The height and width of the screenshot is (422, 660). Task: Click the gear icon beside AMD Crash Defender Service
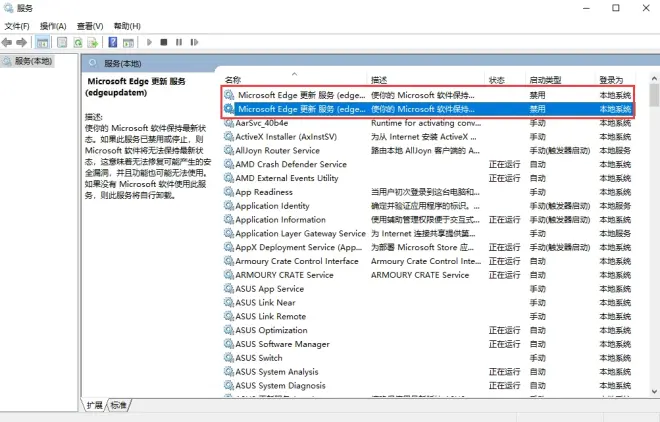pos(229,164)
